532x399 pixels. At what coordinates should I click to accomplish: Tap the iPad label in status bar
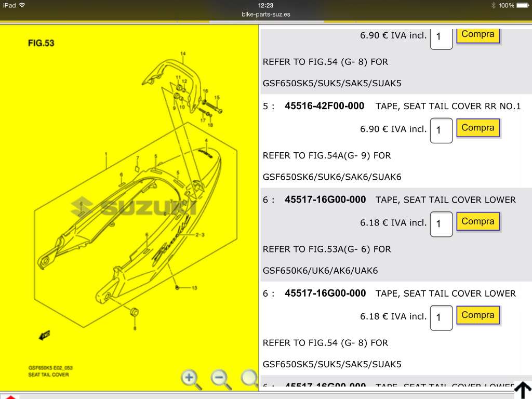(x=9, y=5)
